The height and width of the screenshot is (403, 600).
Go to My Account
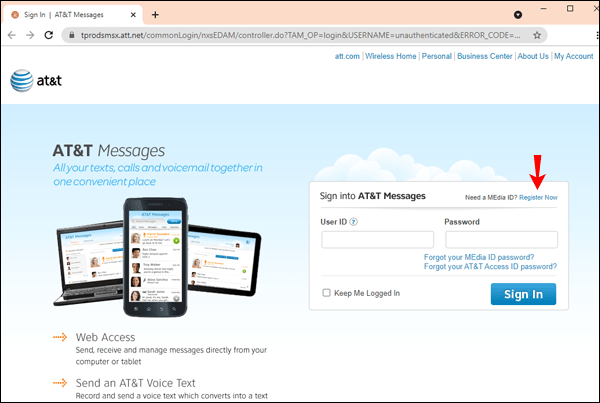coord(573,56)
